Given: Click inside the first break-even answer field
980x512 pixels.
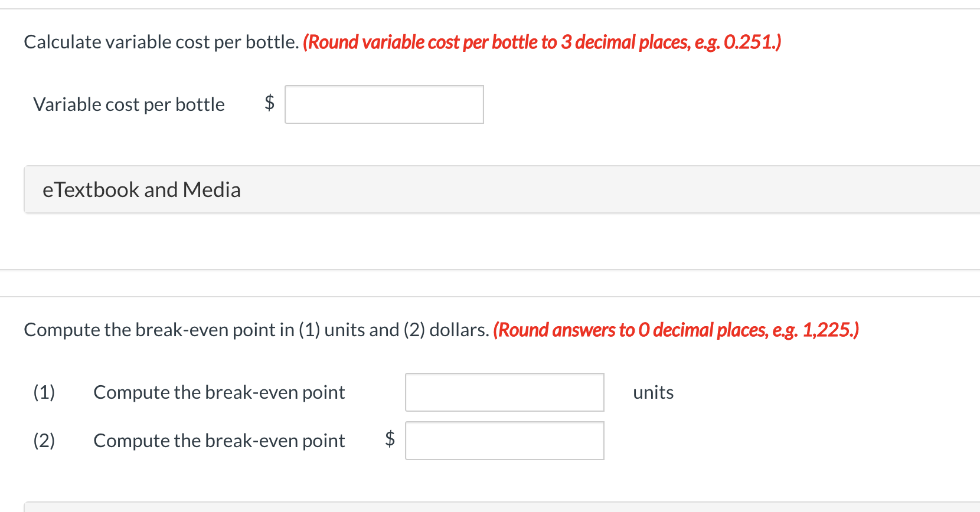Looking at the screenshot, I should [x=504, y=392].
